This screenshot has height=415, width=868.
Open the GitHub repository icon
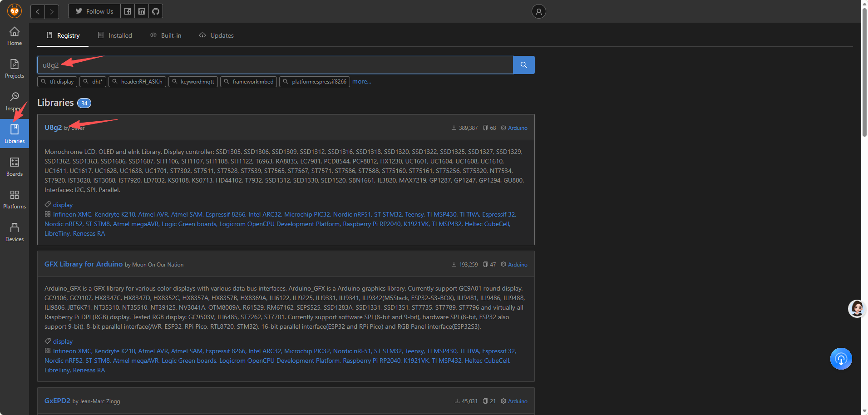(x=156, y=11)
